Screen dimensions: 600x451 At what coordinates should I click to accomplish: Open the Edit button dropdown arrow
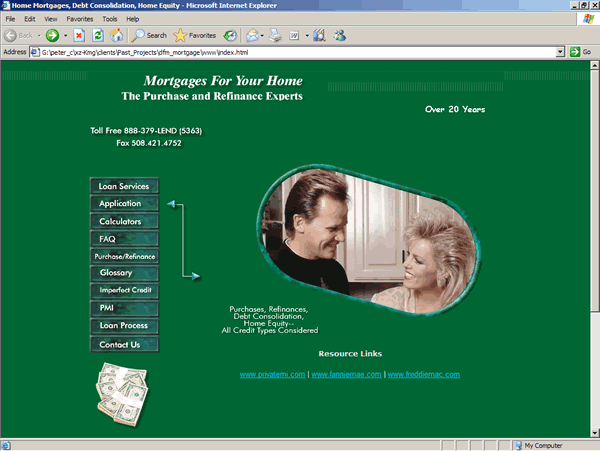[x=307, y=36]
